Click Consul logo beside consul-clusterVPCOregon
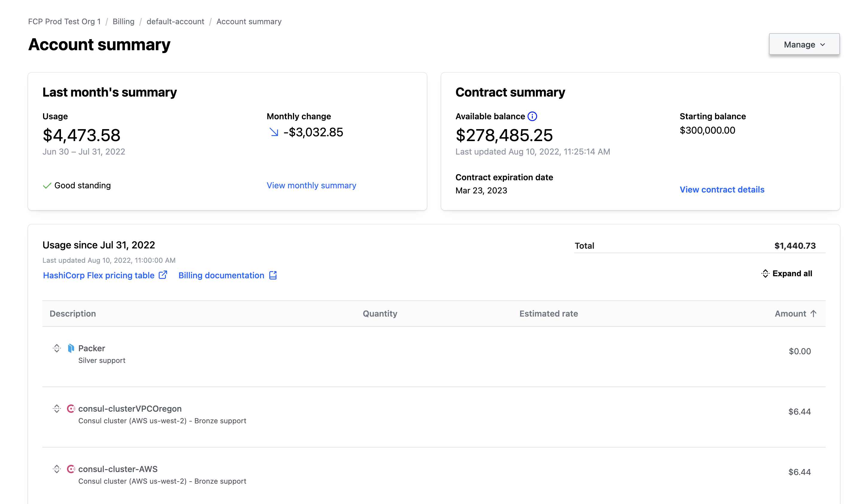This screenshot has width=868, height=504. [71, 409]
